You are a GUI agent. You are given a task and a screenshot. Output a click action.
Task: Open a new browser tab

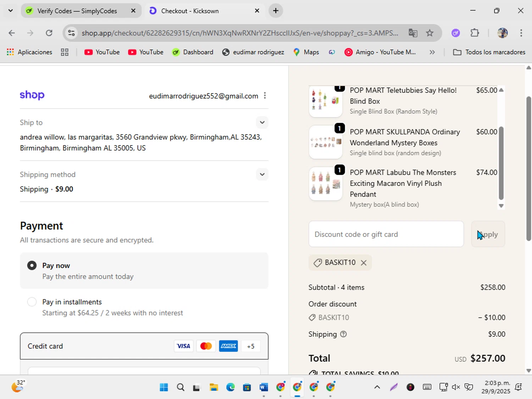[276, 11]
